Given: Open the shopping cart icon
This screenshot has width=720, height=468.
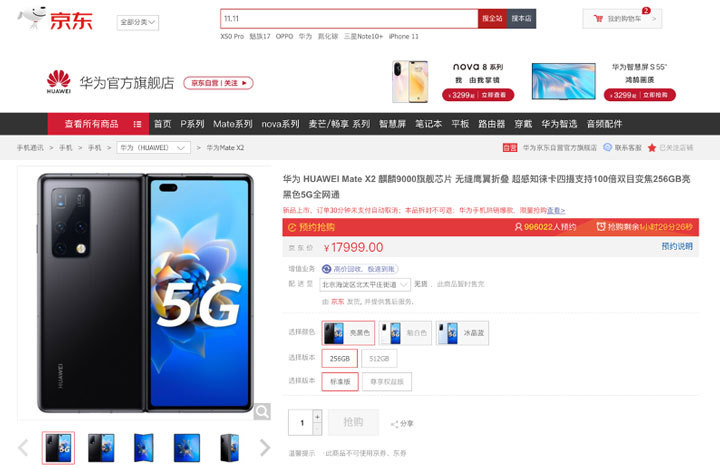Looking at the screenshot, I should (x=598, y=19).
